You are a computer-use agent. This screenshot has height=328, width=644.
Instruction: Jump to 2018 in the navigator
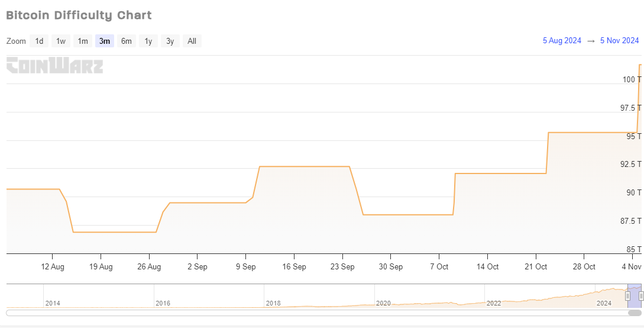pos(273,303)
